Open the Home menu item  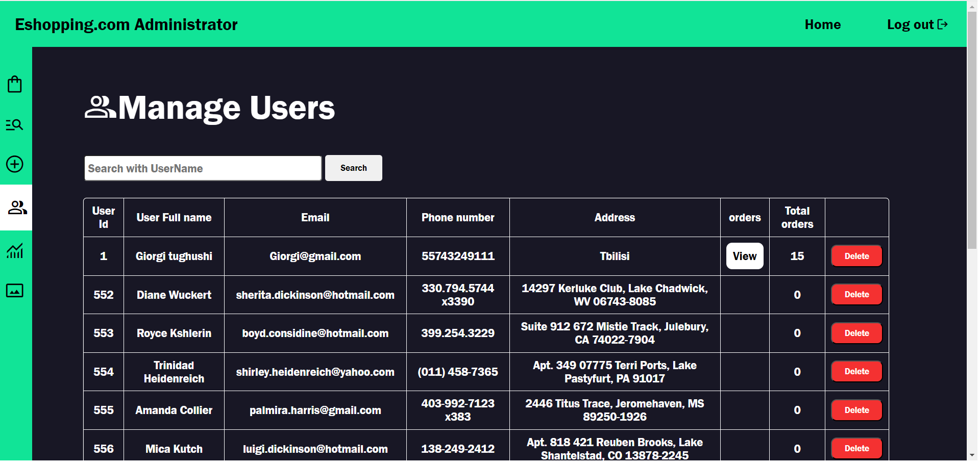[x=822, y=24]
